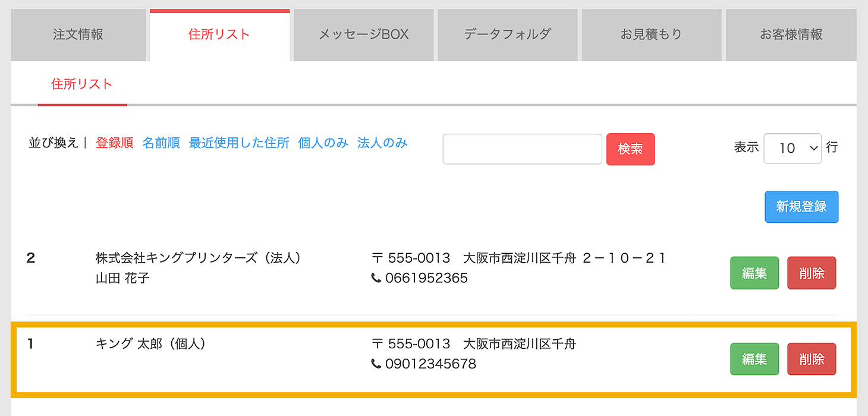Sort addresses by 登録順

point(114,143)
